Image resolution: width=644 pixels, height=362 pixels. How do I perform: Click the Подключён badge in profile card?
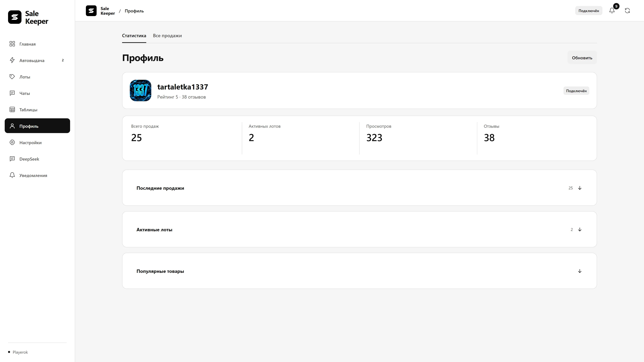tap(576, 91)
